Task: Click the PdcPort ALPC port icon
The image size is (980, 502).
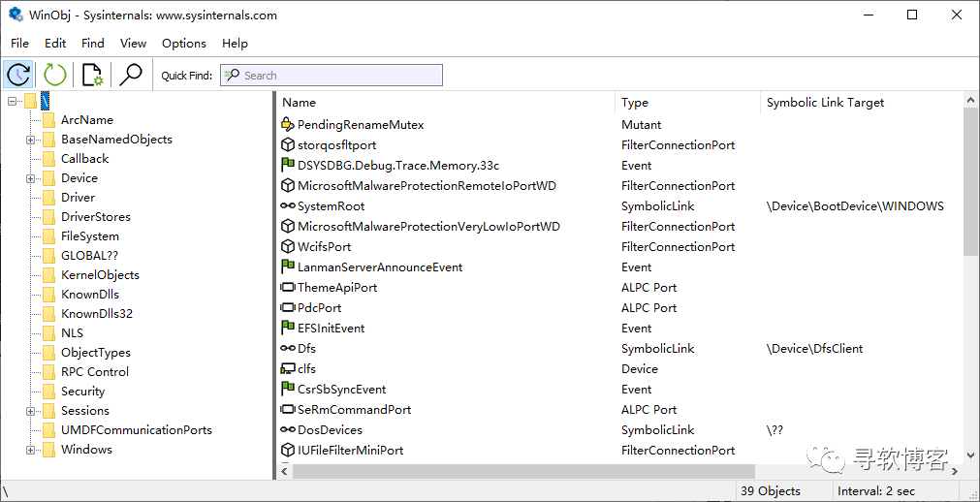Action: pos(287,307)
